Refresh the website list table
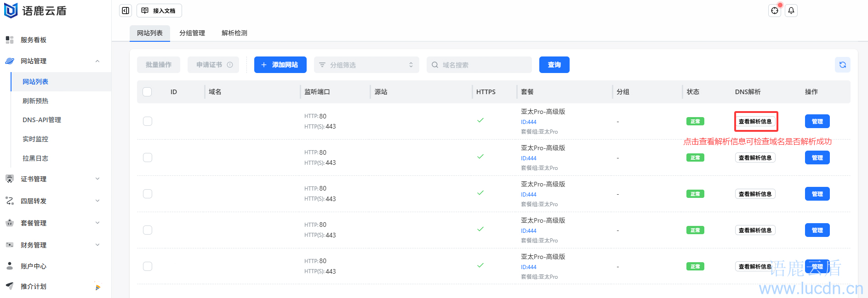 pos(842,65)
